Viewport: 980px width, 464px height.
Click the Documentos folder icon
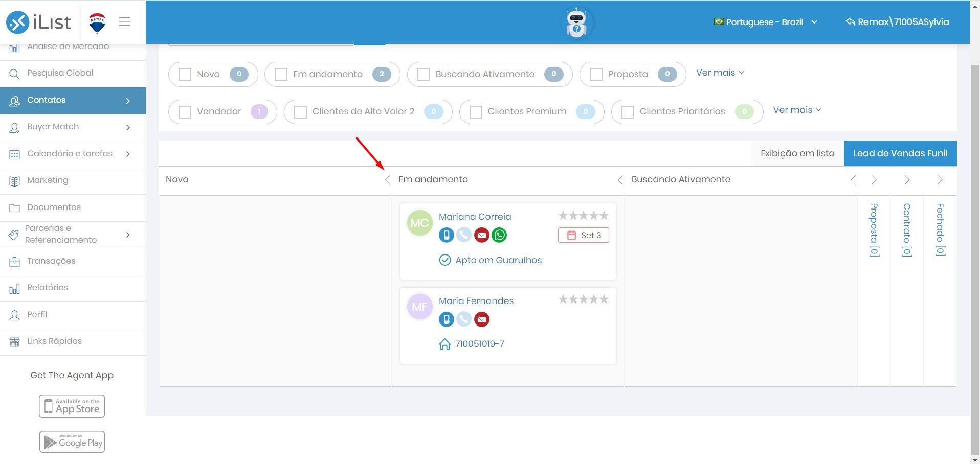14,208
